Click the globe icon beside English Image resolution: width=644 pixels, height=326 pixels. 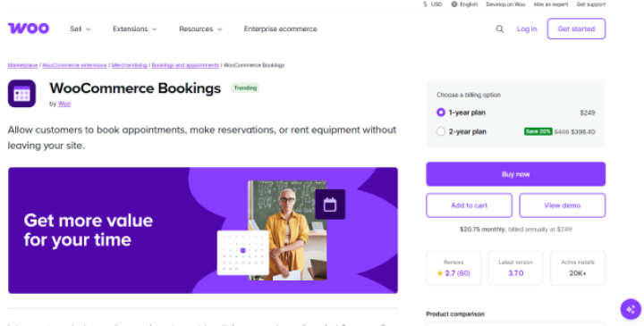453,4
